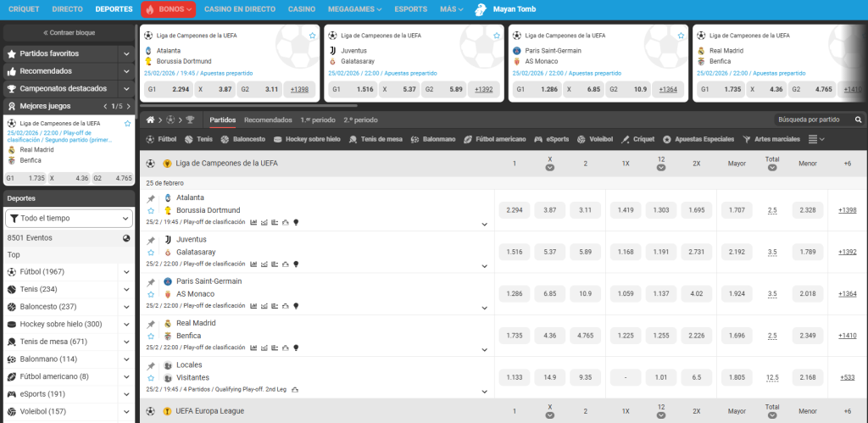The height and width of the screenshot is (423, 868).
Task: Star the Real Madrid card in Mejores juegos
Action: click(x=128, y=124)
